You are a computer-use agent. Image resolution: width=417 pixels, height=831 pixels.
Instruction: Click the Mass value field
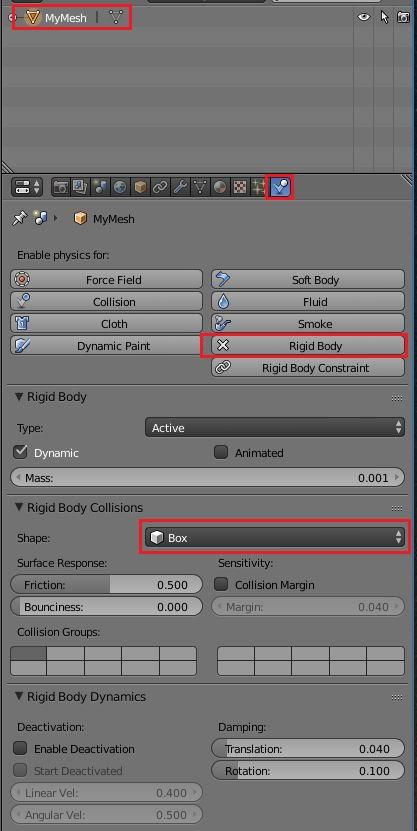[207, 478]
